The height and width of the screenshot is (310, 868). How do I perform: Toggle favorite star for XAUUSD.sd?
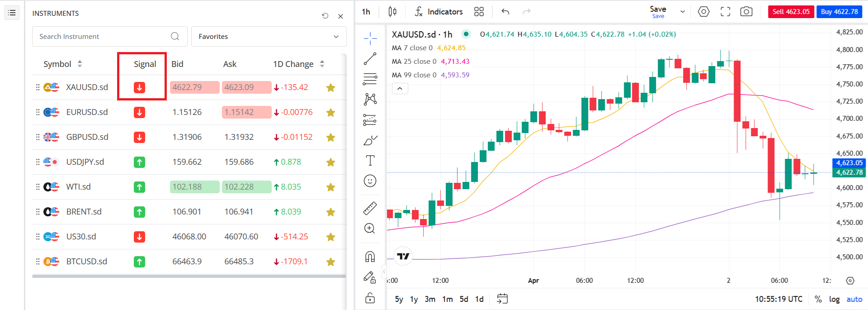pyautogui.click(x=331, y=87)
